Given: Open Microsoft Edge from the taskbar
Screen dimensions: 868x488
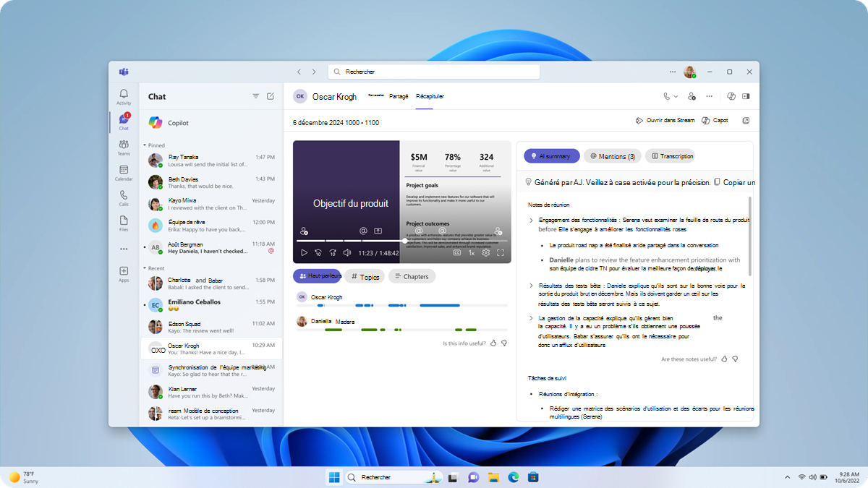Looking at the screenshot, I should (x=514, y=477).
